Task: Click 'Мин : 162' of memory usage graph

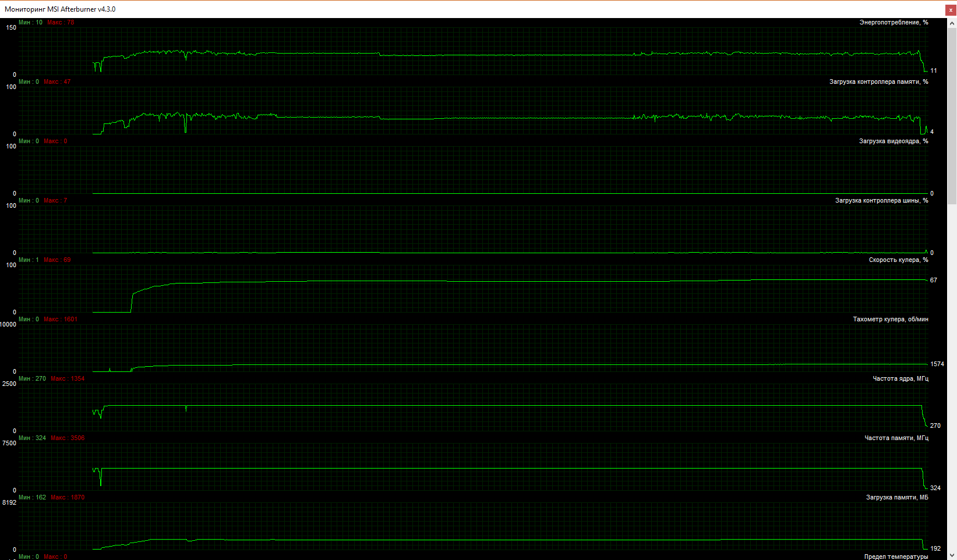Action: [x=32, y=497]
